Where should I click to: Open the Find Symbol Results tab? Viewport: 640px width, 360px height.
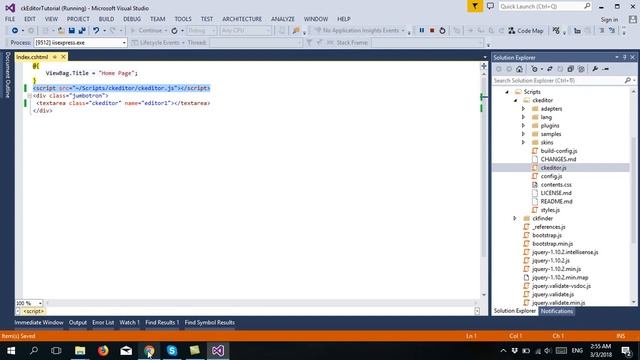210,322
